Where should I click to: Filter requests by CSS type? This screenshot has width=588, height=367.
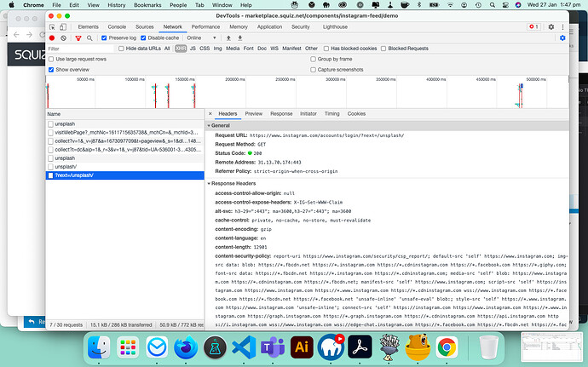coord(205,49)
